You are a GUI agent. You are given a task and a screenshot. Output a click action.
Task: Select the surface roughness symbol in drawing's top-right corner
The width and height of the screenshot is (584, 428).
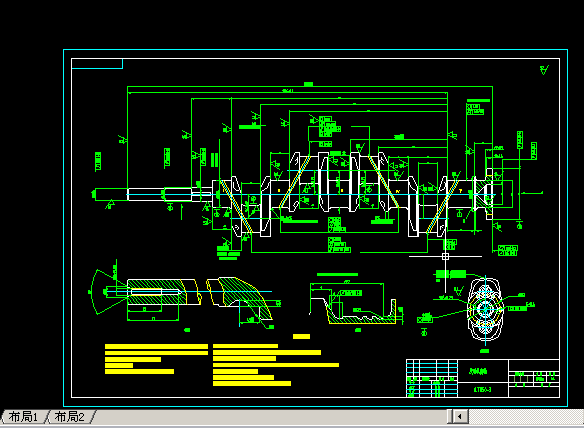(544, 70)
